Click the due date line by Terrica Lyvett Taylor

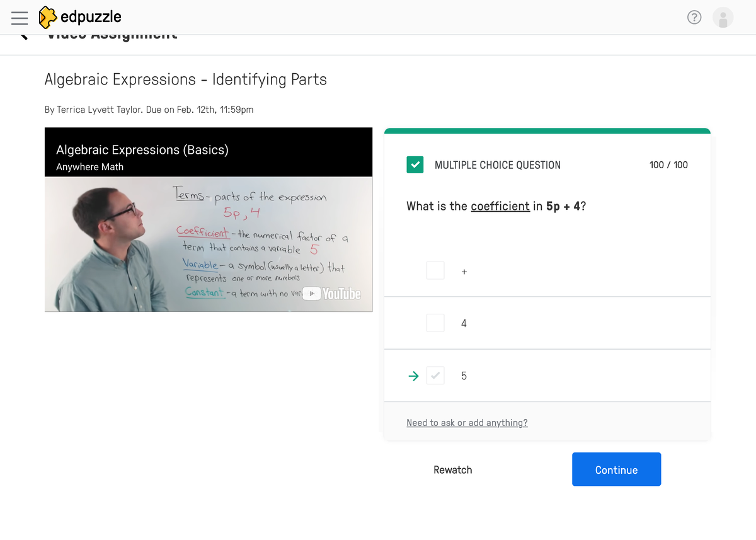(x=149, y=110)
